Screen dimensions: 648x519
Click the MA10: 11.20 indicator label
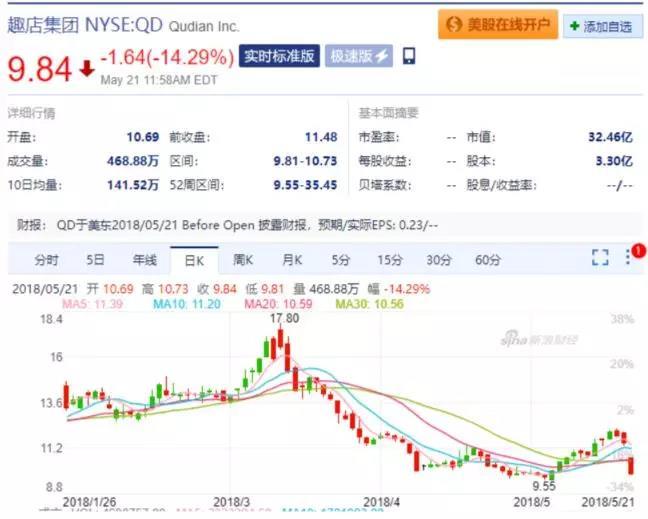(187, 305)
